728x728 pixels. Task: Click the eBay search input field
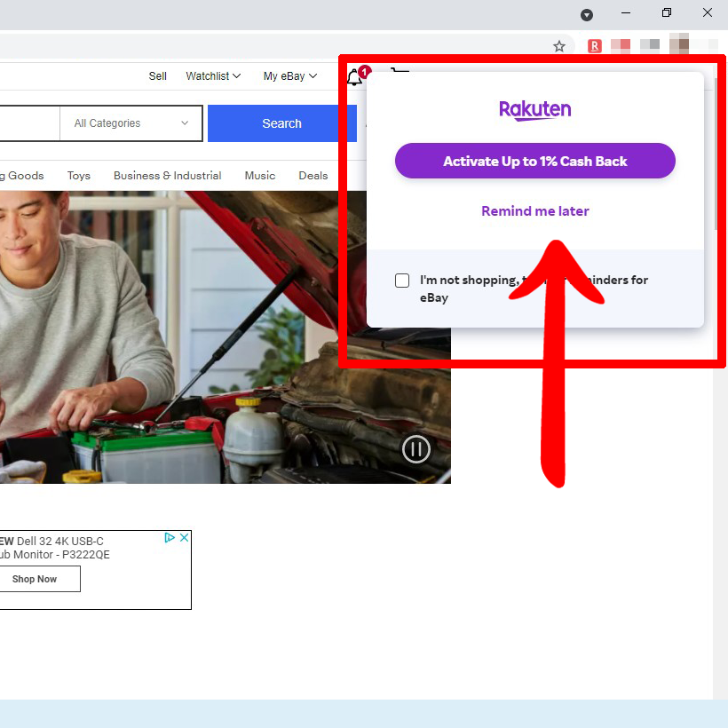[29, 123]
